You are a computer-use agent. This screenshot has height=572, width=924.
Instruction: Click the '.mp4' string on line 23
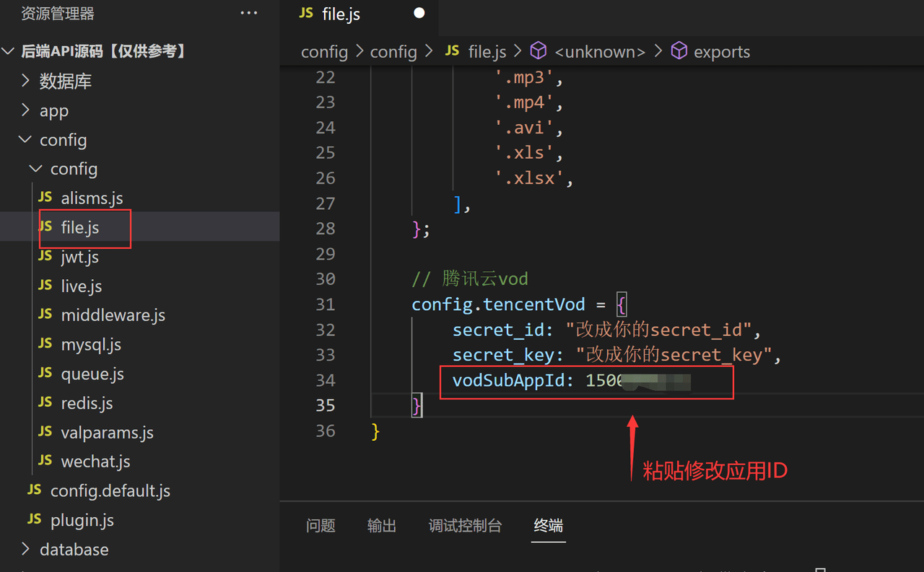(524, 102)
